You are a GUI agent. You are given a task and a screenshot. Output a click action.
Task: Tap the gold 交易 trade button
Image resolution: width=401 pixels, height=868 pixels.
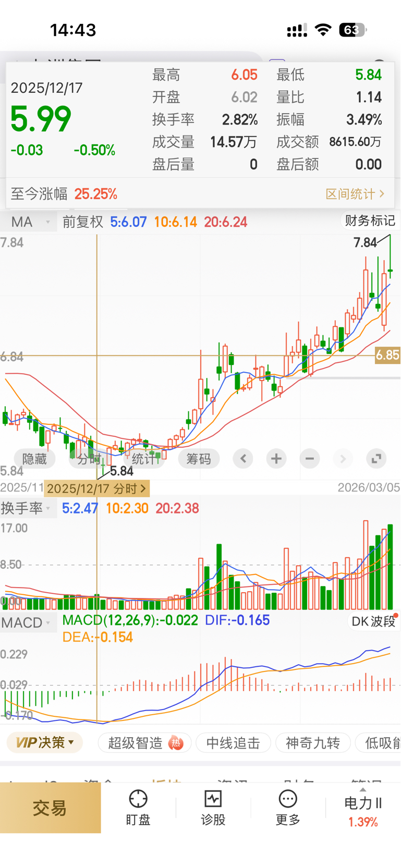[x=50, y=808]
